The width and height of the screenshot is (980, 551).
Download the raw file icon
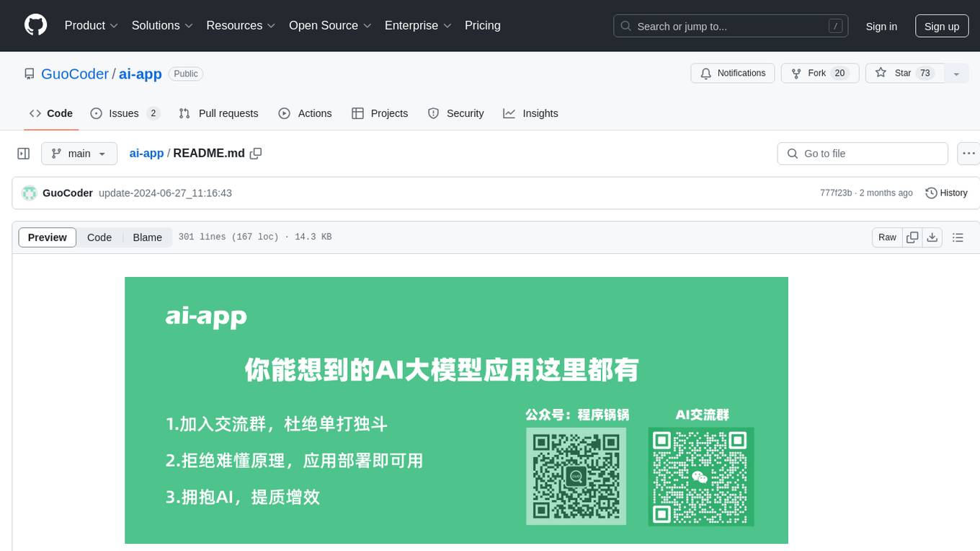[932, 237]
